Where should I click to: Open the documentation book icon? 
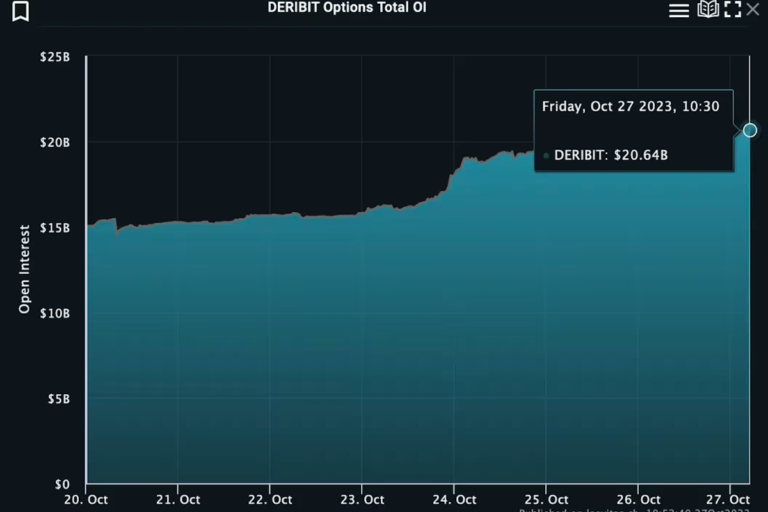pos(708,9)
